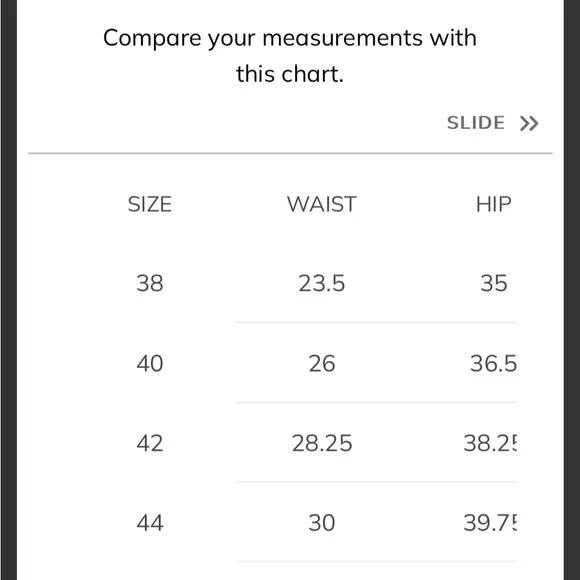Select waist value 28.25

(322, 443)
